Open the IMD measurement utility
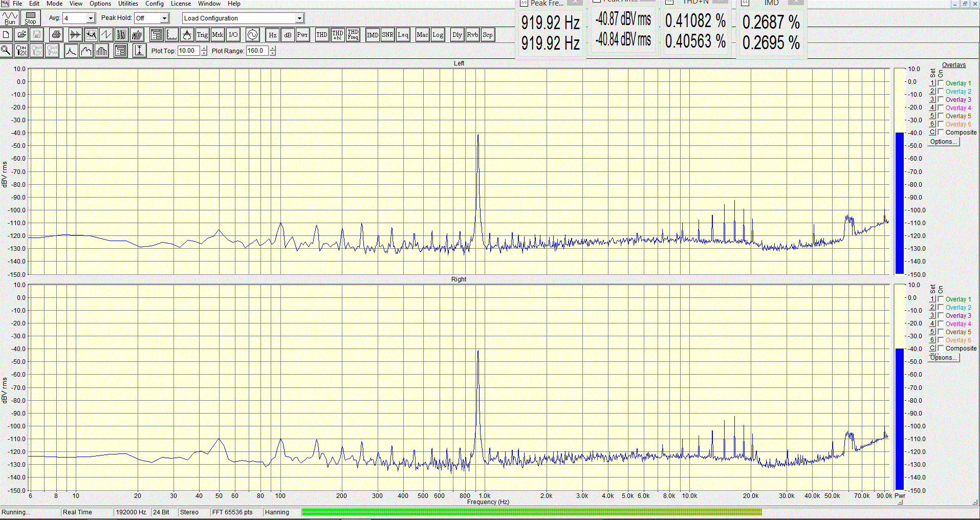Screen dimensions: 980x520 (x=373, y=35)
